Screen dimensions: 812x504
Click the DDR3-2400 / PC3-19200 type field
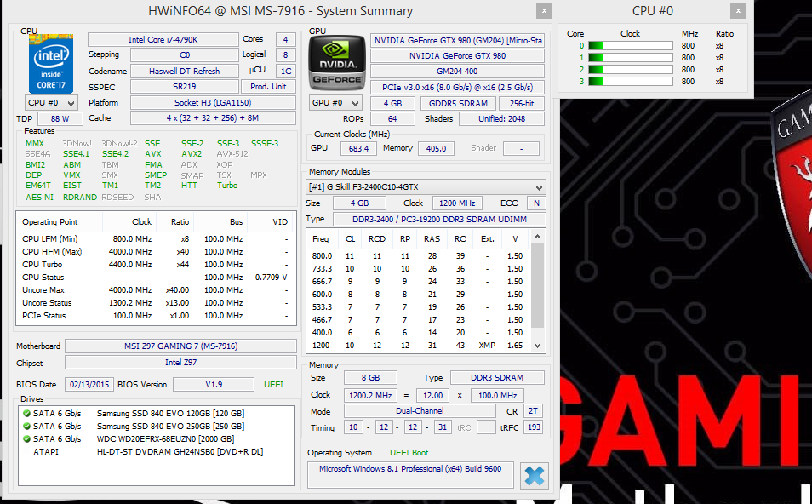(439, 219)
